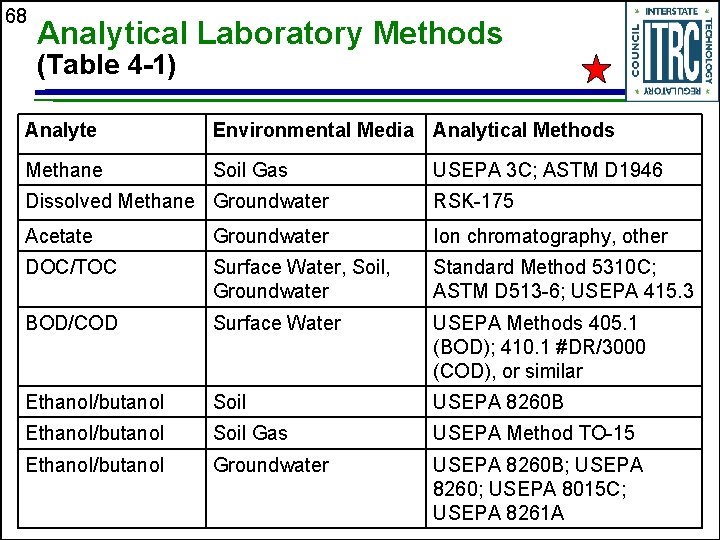Click the red star icon
Screen dimensions: 720x540
(596, 69)
